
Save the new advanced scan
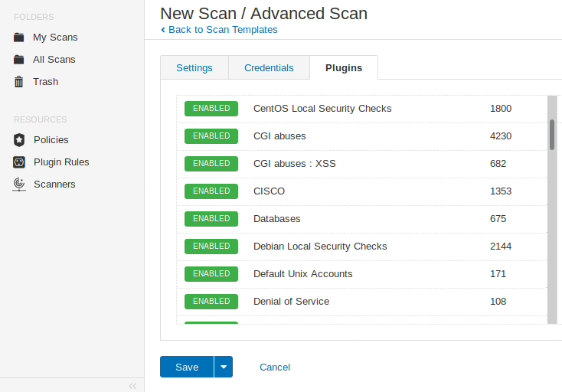click(187, 367)
